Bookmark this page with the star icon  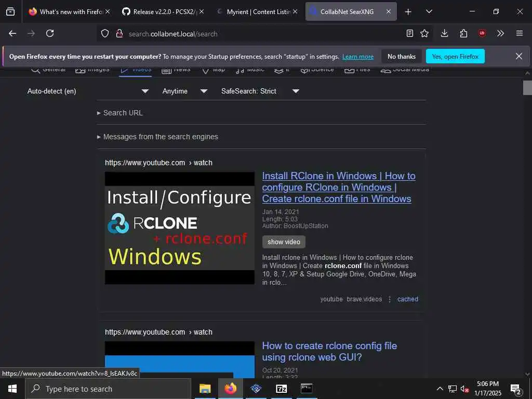click(x=424, y=33)
